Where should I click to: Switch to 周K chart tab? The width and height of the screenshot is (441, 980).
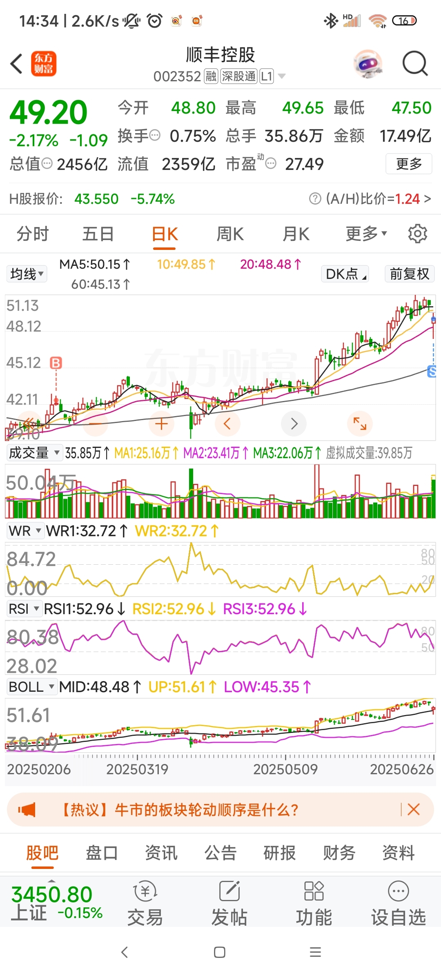click(x=230, y=234)
